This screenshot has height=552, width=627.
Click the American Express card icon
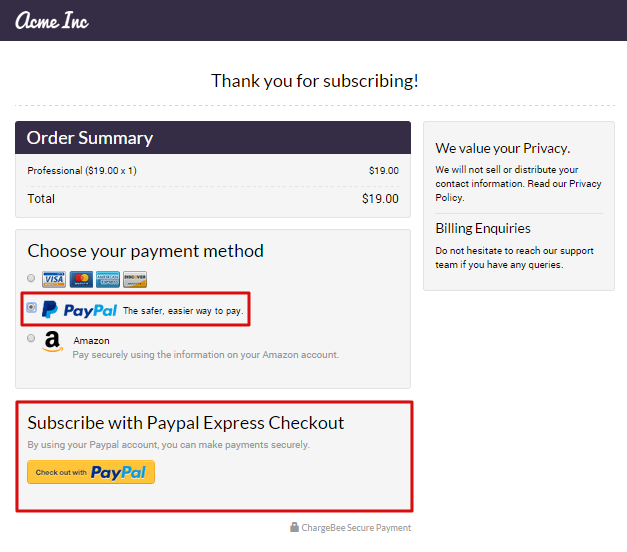(108, 279)
